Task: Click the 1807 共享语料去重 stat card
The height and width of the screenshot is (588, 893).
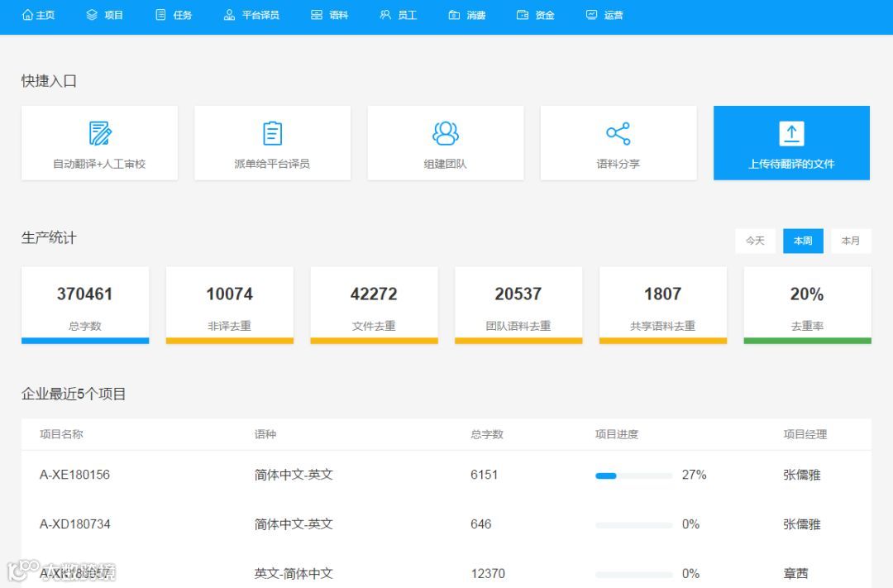Action: coord(663,305)
